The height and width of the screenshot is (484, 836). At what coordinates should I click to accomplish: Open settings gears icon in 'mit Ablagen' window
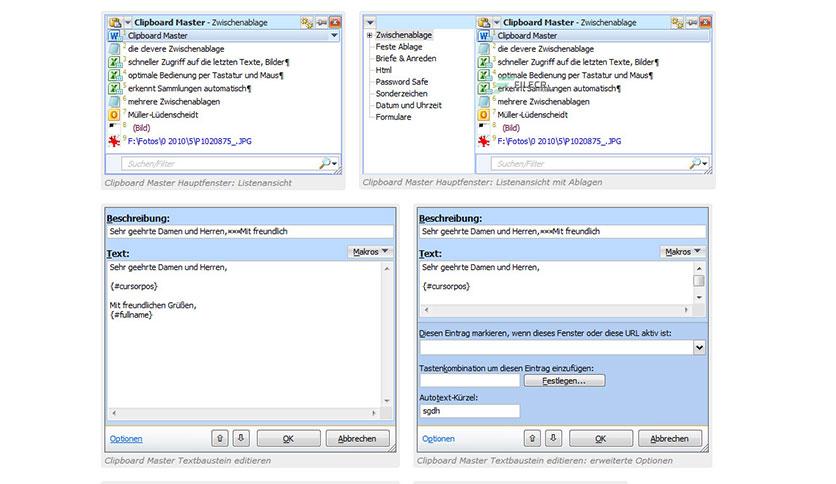(x=677, y=22)
